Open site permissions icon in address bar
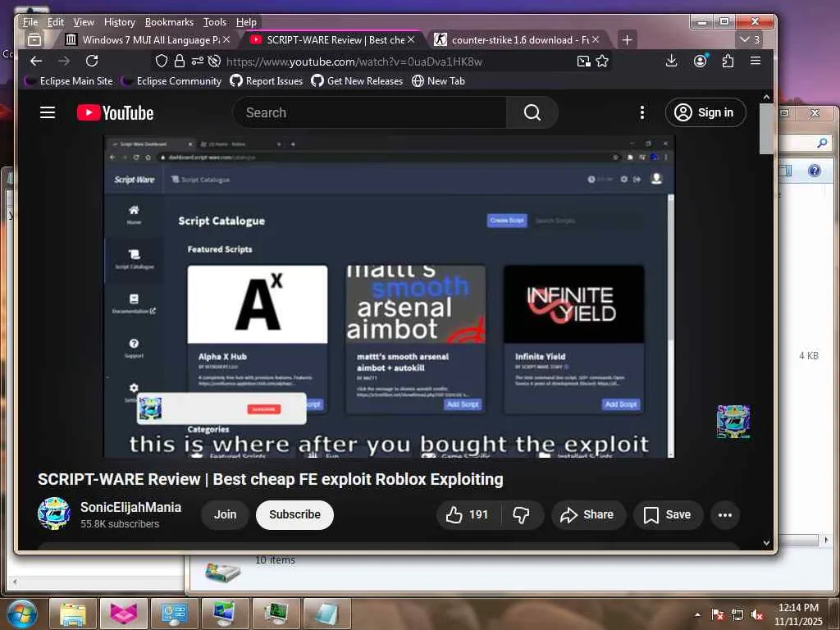The height and width of the screenshot is (630, 840). (197, 61)
